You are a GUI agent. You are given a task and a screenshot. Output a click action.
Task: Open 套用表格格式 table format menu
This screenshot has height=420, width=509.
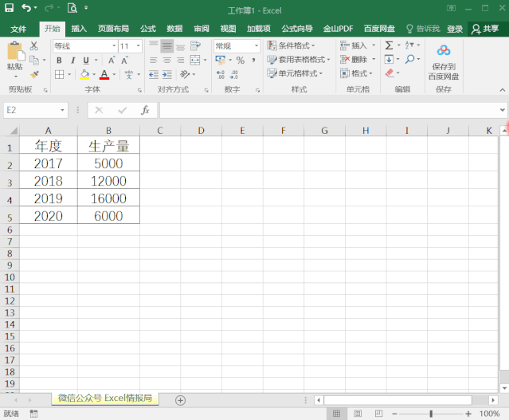(299, 60)
